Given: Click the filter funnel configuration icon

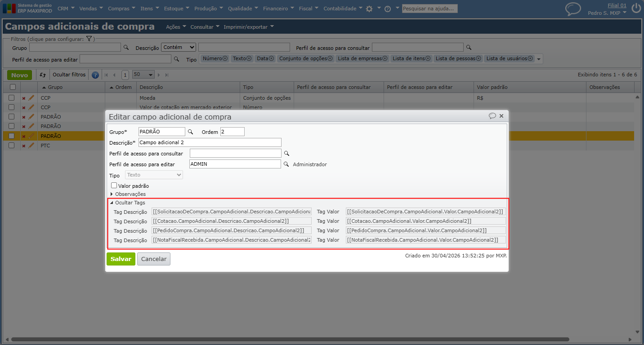Looking at the screenshot, I should click(89, 39).
